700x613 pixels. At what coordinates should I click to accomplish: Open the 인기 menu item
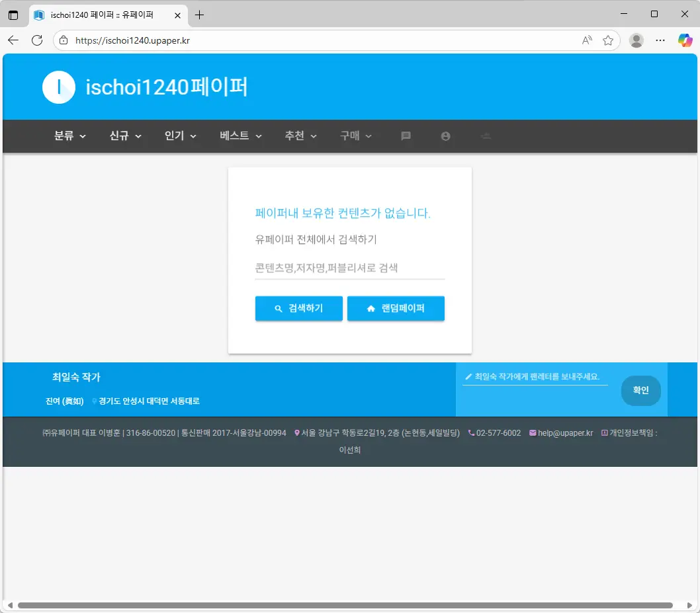tap(181, 136)
